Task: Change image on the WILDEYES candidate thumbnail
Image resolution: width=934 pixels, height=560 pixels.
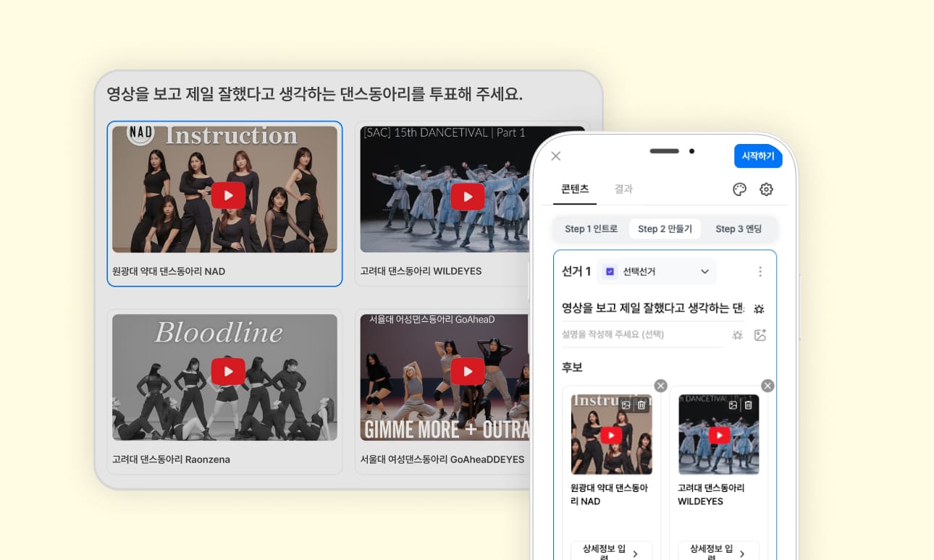Action: (x=733, y=405)
